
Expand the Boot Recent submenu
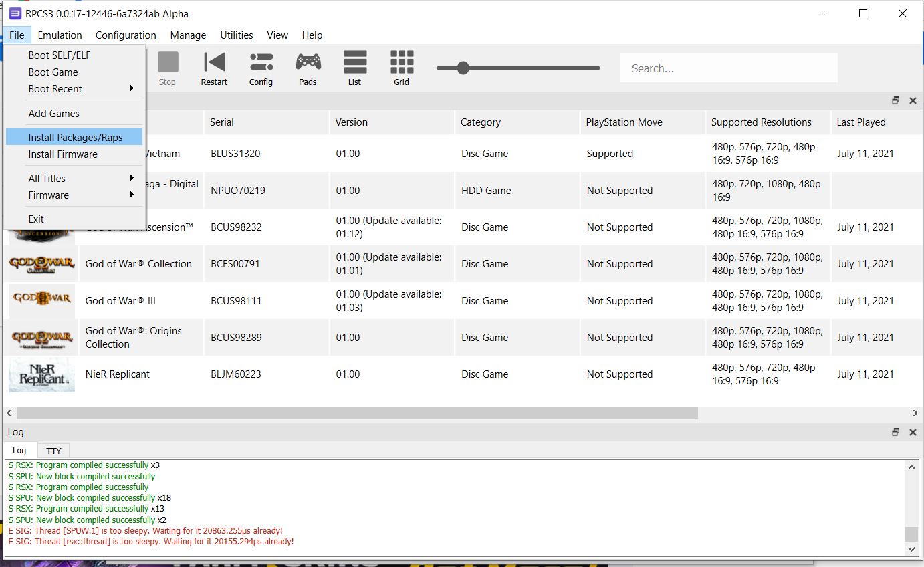pyautogui.click(x=82, y=89)
